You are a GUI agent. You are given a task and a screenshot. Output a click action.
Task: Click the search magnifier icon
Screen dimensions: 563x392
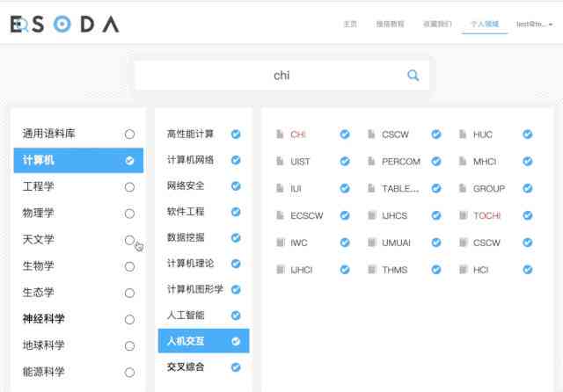(x=413, y=76)
